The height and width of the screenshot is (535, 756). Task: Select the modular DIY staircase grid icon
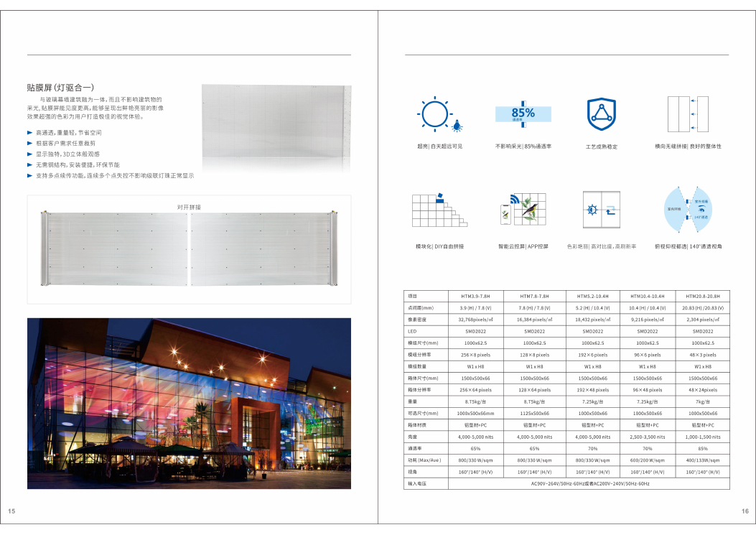[439, 210]
